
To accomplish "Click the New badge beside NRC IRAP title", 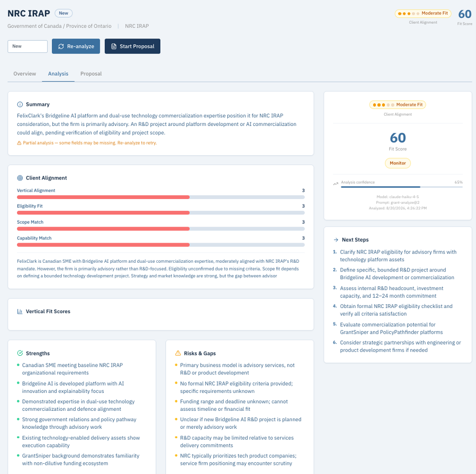I will point(63,13).
